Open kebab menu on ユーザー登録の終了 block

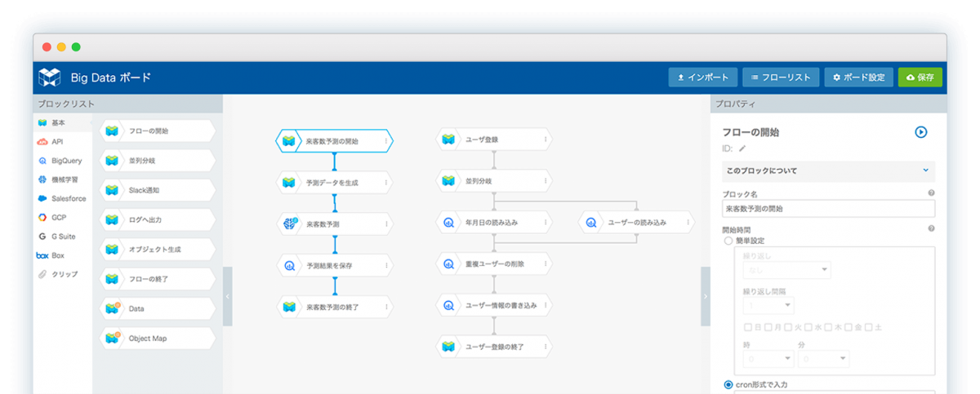pyautogui.click(x=546, y=347)
